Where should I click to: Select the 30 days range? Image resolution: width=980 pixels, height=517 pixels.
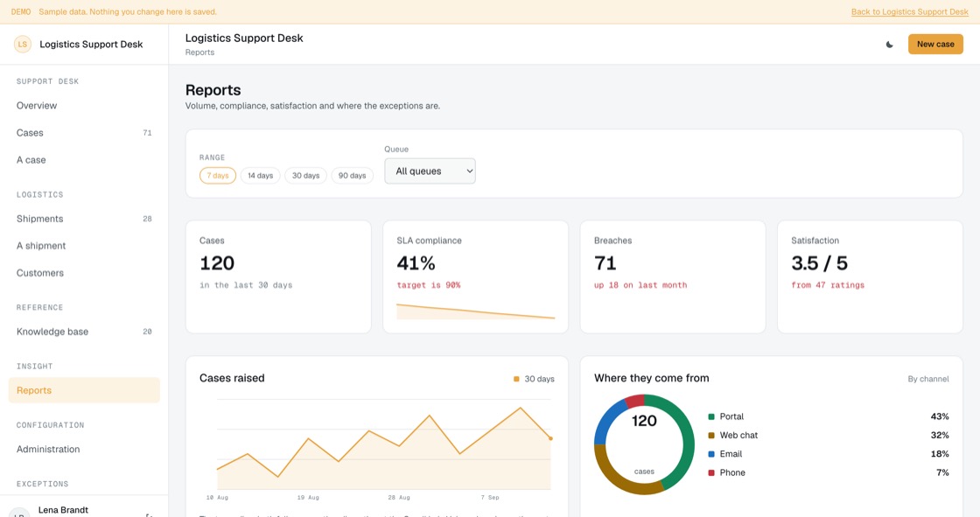coord(305,176)
